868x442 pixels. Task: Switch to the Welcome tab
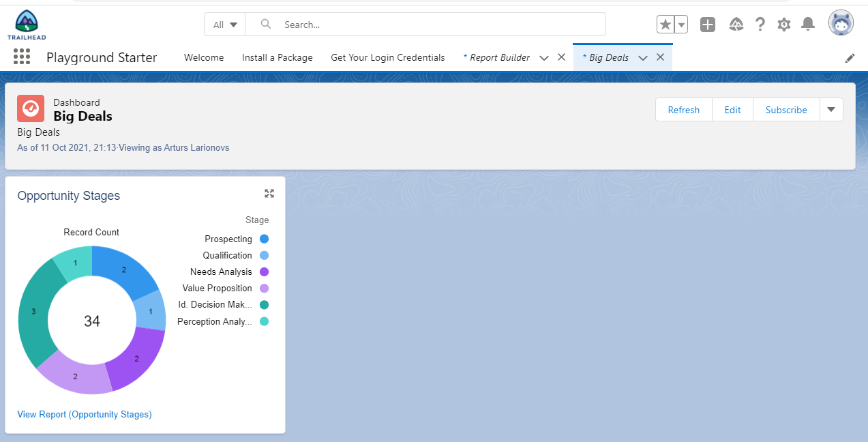(x=204, y=57)
